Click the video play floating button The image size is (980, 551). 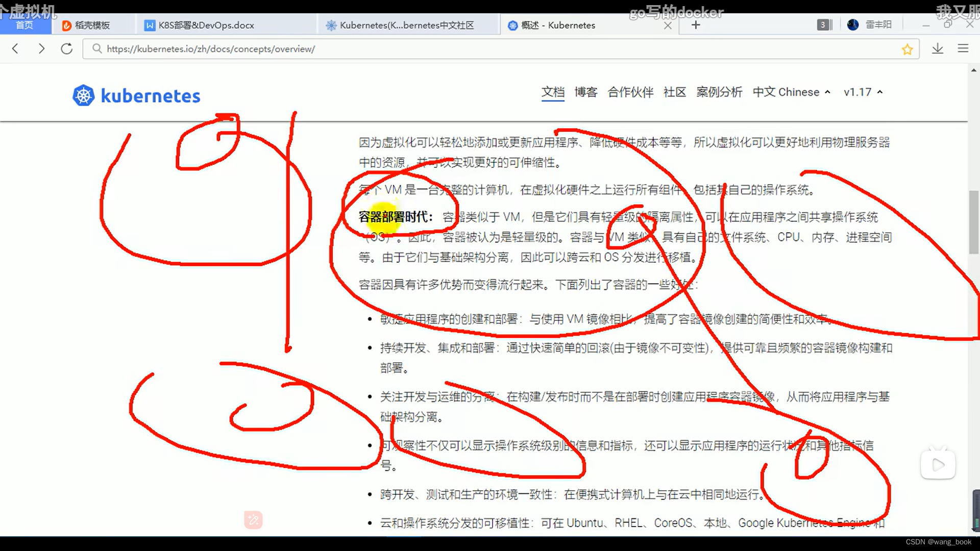(938, 464)
